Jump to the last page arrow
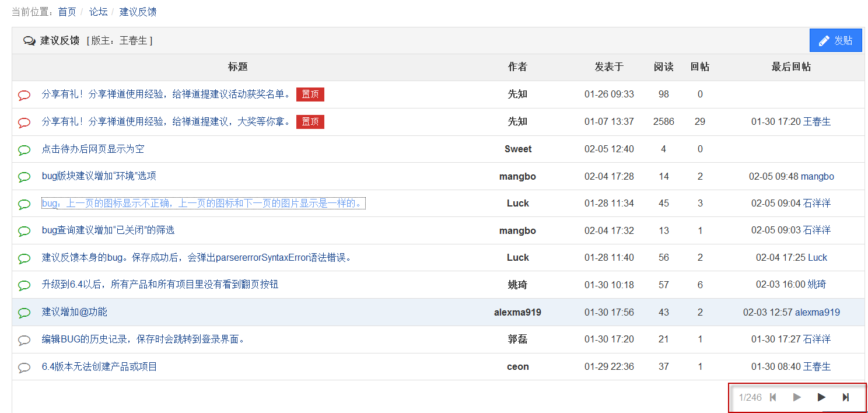 point(845,397)
